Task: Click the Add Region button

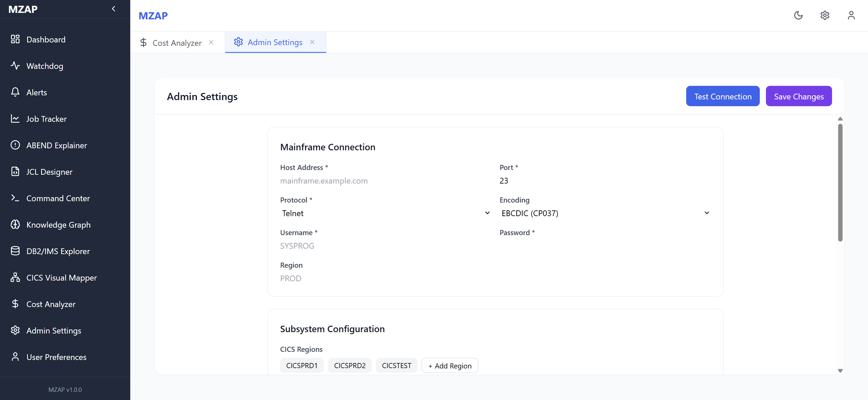Action: coord(449,366)
